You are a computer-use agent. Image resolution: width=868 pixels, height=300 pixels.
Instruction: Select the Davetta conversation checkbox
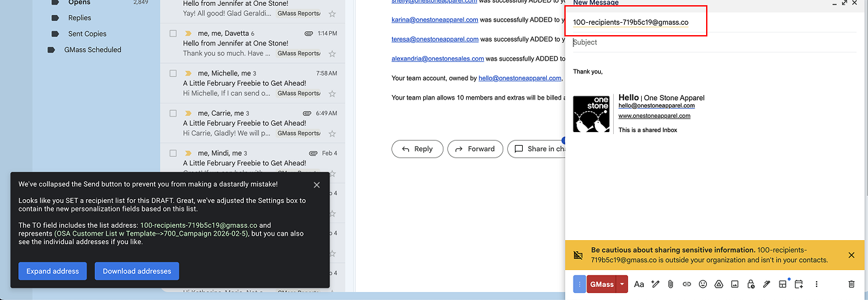point(173,33)
